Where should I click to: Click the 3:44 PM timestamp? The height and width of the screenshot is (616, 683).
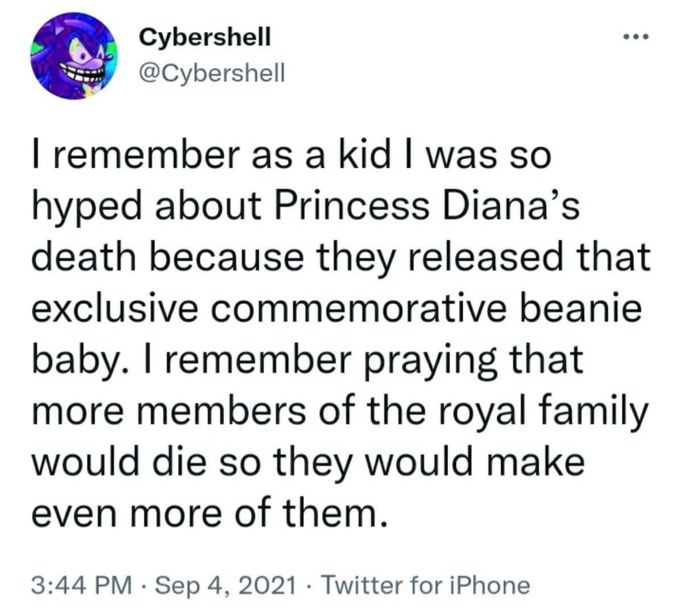click(82, 585)
